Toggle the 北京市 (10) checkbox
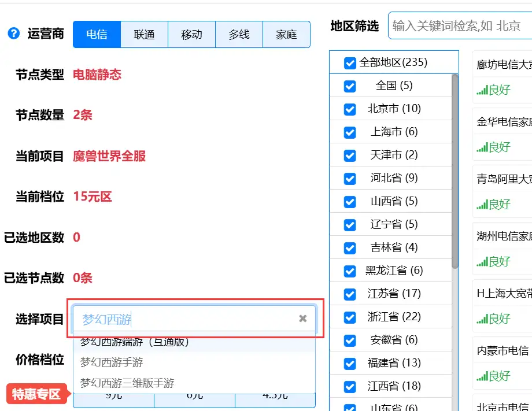Screen dimensions: 532x411 click(x=350, y=109)
